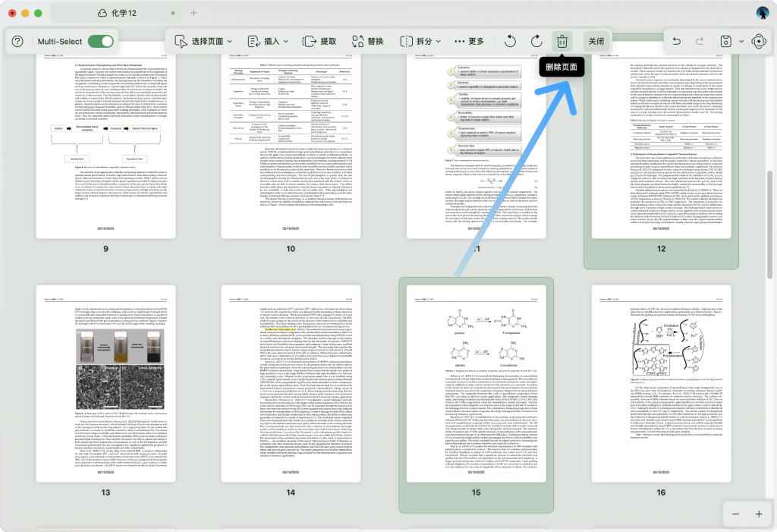This screenshot has width=777, height=532.
Task: Expand the save options dropdown arrow
Action: pyautogui.click(x=741, y=41)
